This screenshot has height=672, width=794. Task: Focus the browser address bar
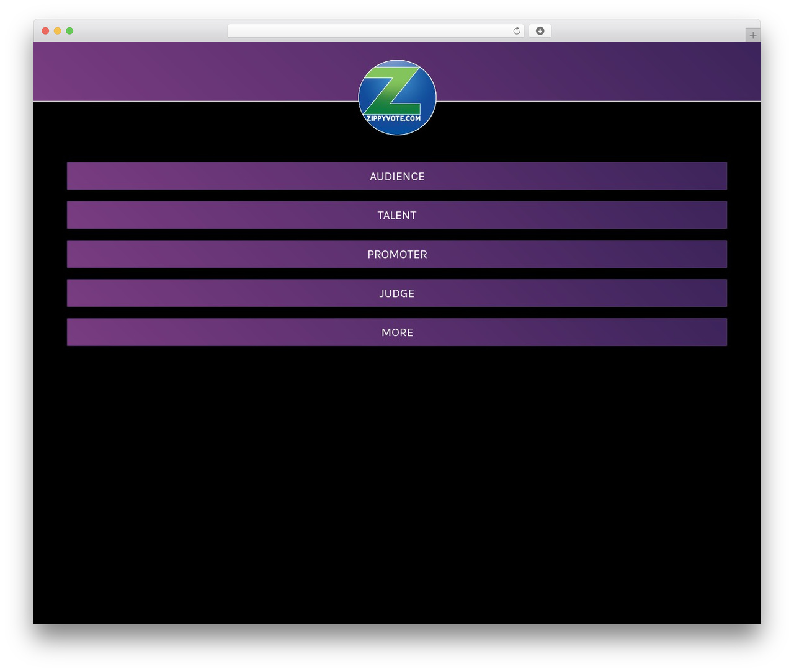tap(375, 31)
